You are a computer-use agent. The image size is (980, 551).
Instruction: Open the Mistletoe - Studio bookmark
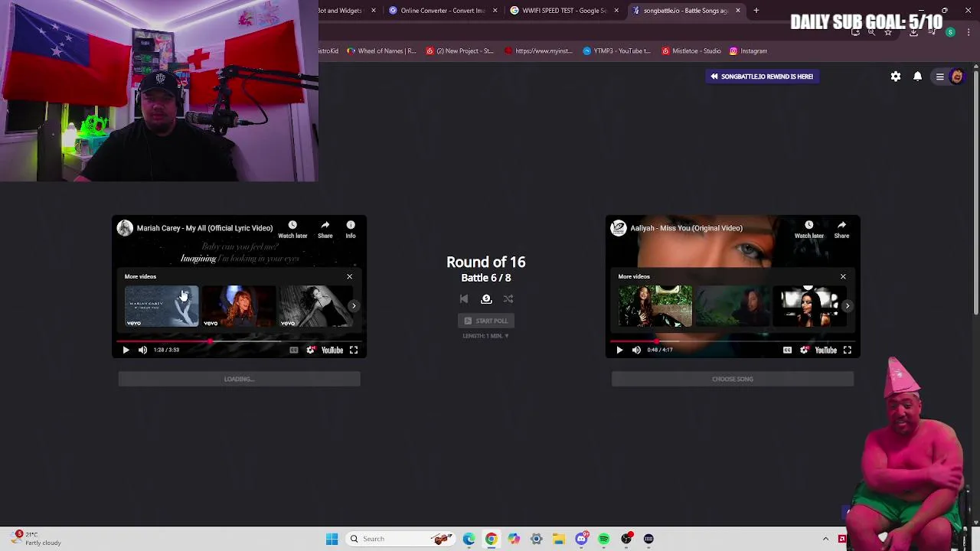pyautogui.click(x=691, y=51)
